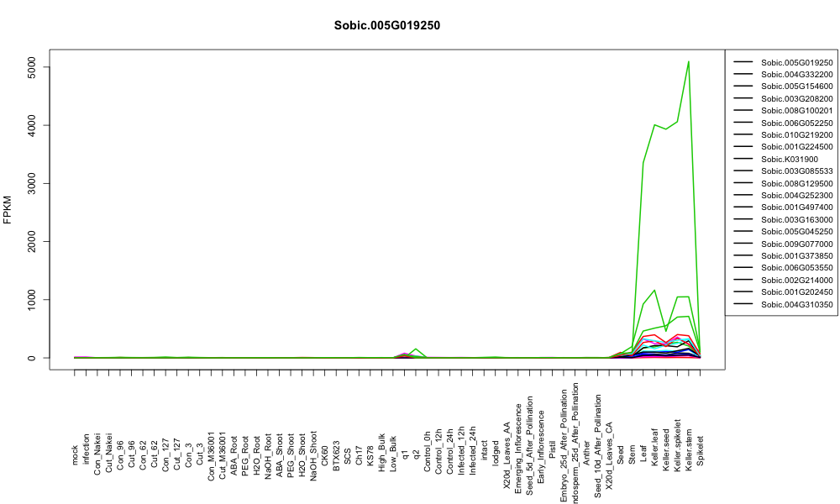
Task: Click the chart title Sobic.005G019250
Action: tap(386, 25)
